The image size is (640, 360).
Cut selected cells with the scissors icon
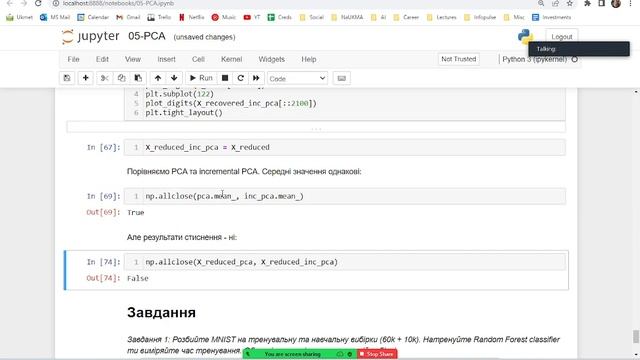[104, 78]
